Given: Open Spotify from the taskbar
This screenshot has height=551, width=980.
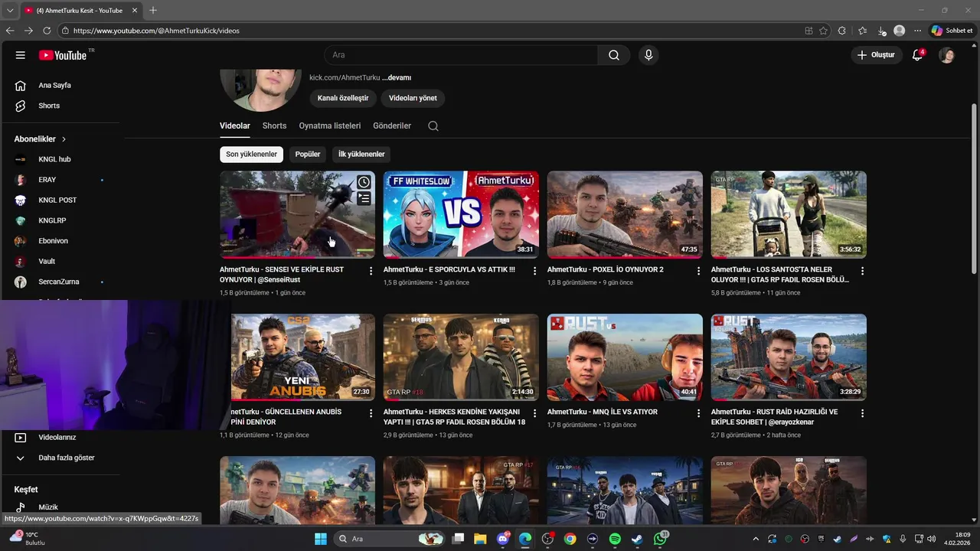Looking at the screenshot, I should (615, 539).
